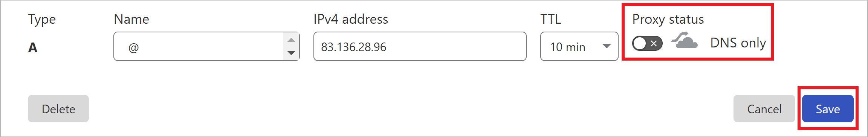Click the down arrow in Name field
Screen dimensions: 868x137
pyautogui.click(x=291, y=53)
